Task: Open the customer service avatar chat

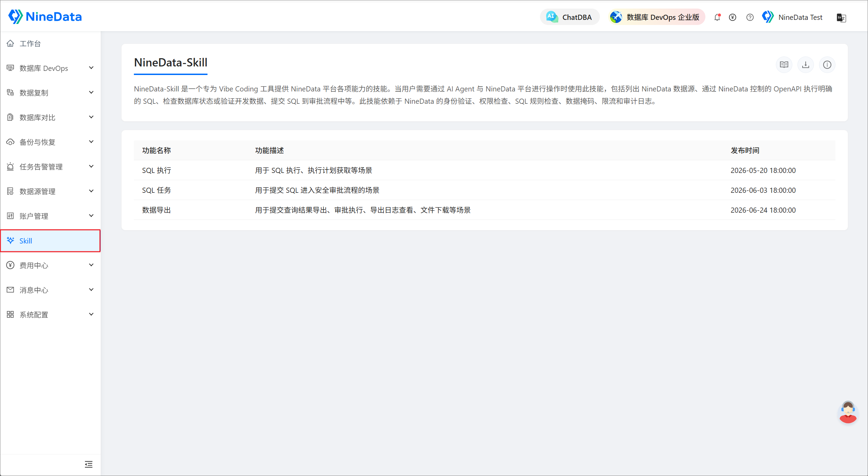Action: point(848,412)
